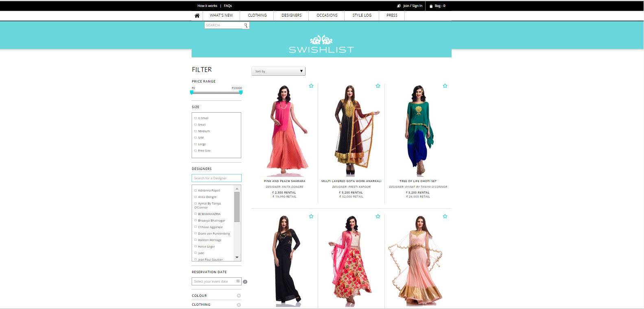Click the reservation date help icon

click(x=245, y=282)
